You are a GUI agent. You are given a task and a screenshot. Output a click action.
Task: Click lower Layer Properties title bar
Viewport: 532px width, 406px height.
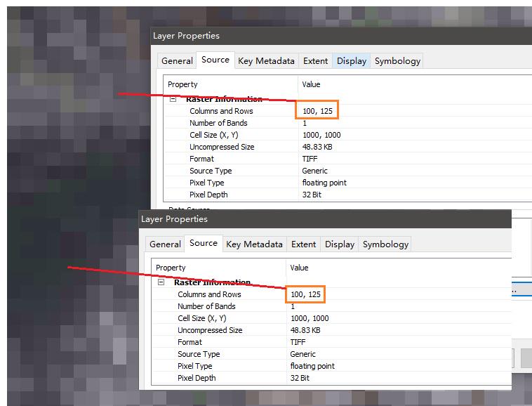(x=325, y=219)
